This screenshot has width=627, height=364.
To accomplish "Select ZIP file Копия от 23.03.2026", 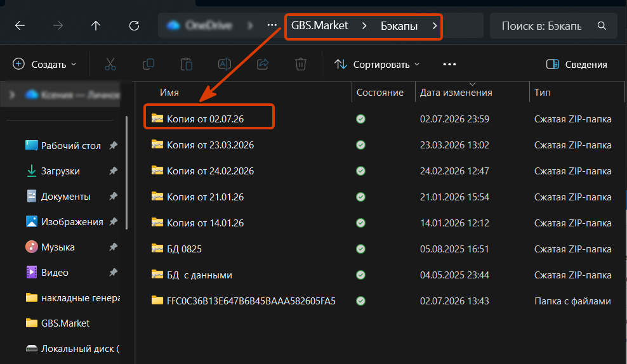I will [x=210, y=145].
